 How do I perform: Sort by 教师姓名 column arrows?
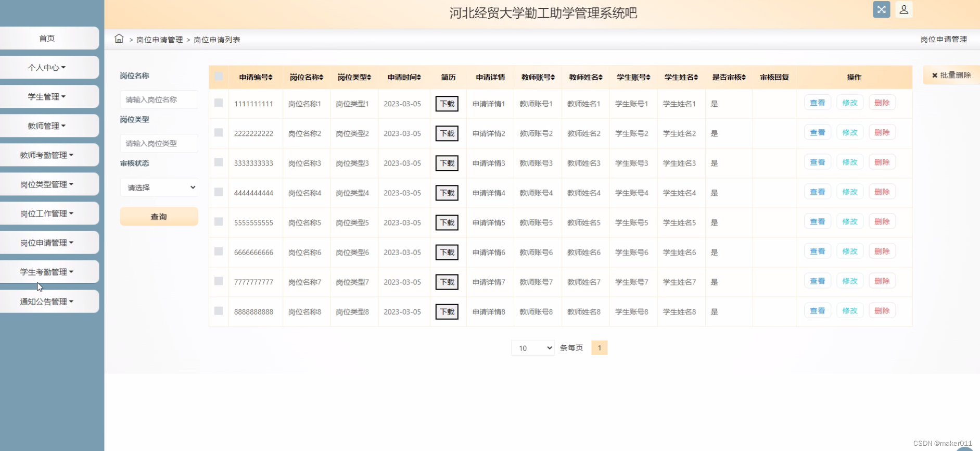click(x=601, y=77)
